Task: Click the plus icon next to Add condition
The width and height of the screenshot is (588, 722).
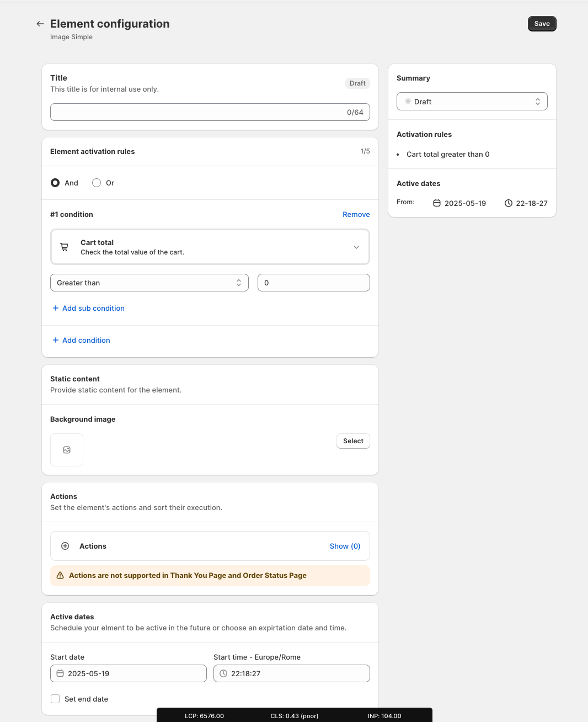Action: pos(55,340)
